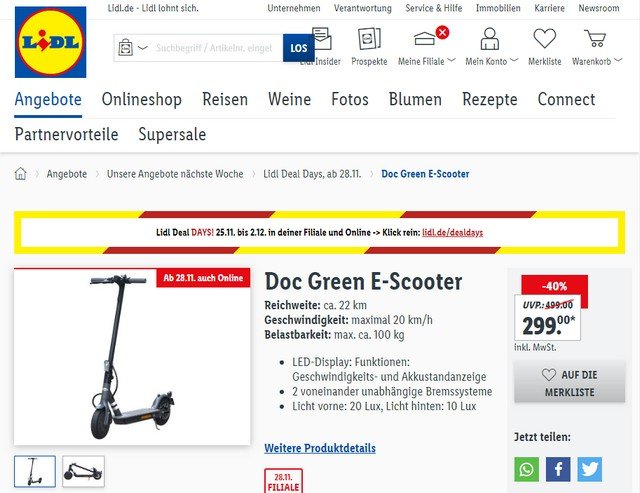Click the Lidl logo
Viewport: 640px width, 493px height.
[x=50, y=42]
